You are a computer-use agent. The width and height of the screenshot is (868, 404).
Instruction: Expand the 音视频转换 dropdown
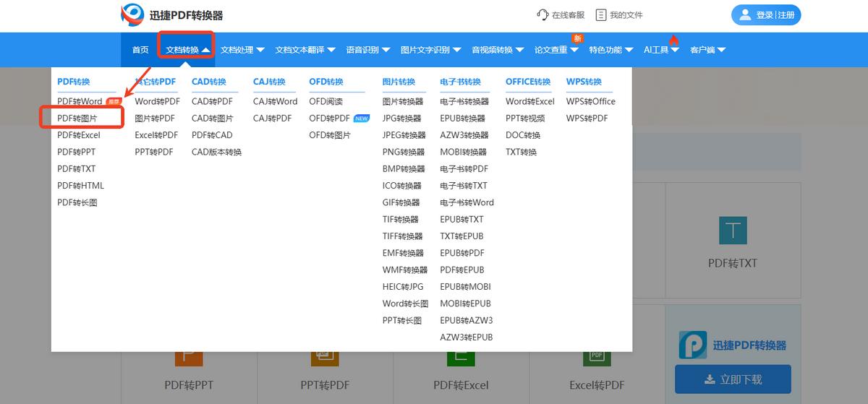(498, 50)
